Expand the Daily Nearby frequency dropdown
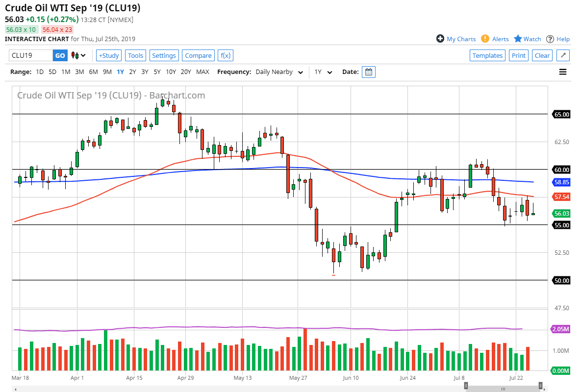The height and width of the screenshot is (392, 581). click(279, 72)
